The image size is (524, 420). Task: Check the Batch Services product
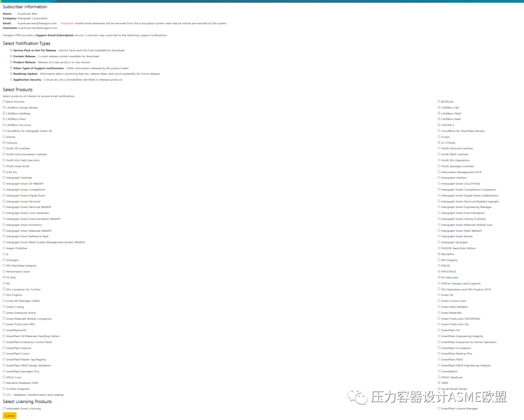pos(4,101)
